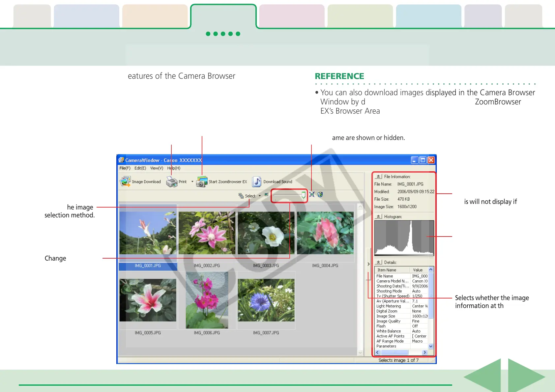The height and width of the screenshot is (392, 555).
Task: Click the Item Name column header
Action: 387,270
